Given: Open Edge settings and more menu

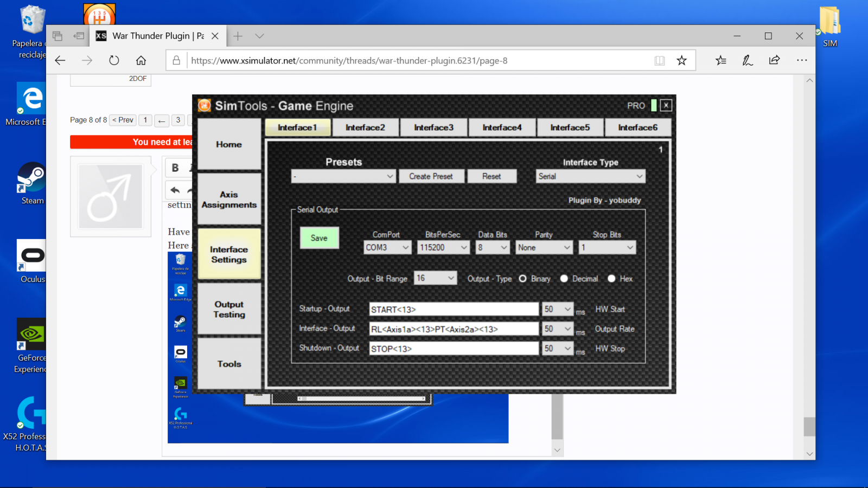Looking at the screenshot, I should [x=802, y=61].
